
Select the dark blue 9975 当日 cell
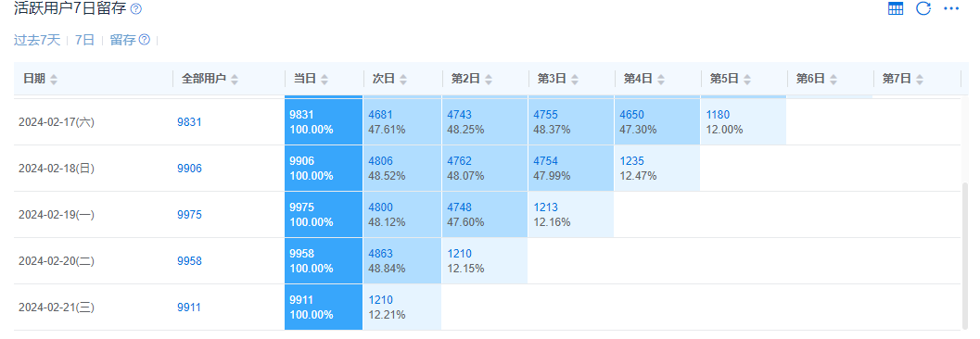click(x=324, y=215)
